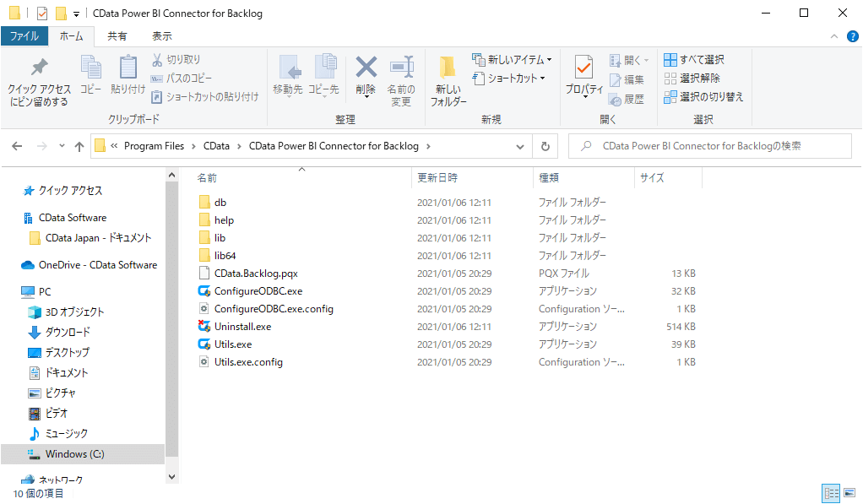
Task: Click the search box for this folder
Action: click(x=710, y=146)
